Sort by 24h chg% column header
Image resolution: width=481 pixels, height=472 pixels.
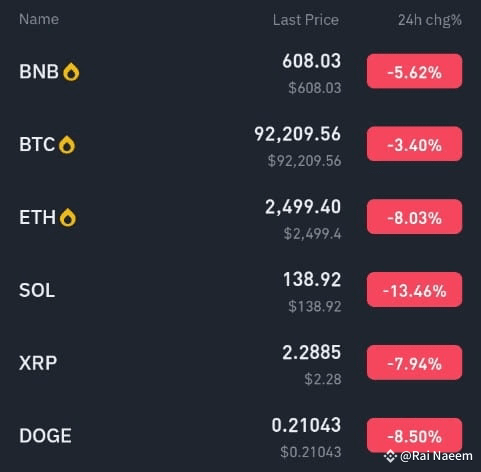point(430,20)
